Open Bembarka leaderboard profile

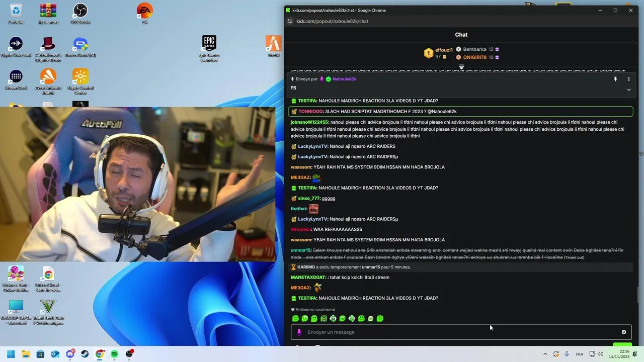coord(474,49)
